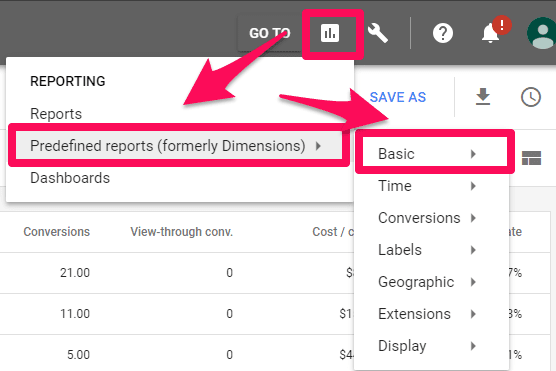556x371 pixels.
Task: Choose Basic submenu item
Action: click(x=432, y=154)
